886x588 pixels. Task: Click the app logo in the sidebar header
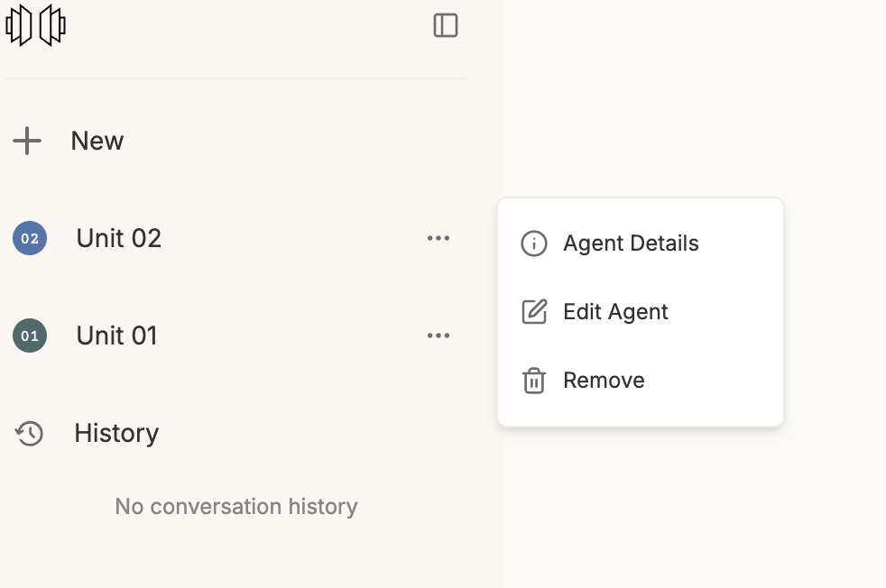(x=35, y=25)
